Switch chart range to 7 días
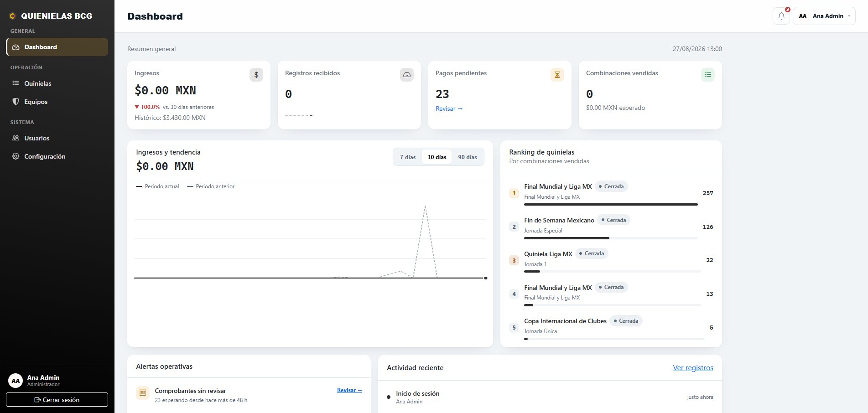The image size is (868, 413). (x=408, y=157)
